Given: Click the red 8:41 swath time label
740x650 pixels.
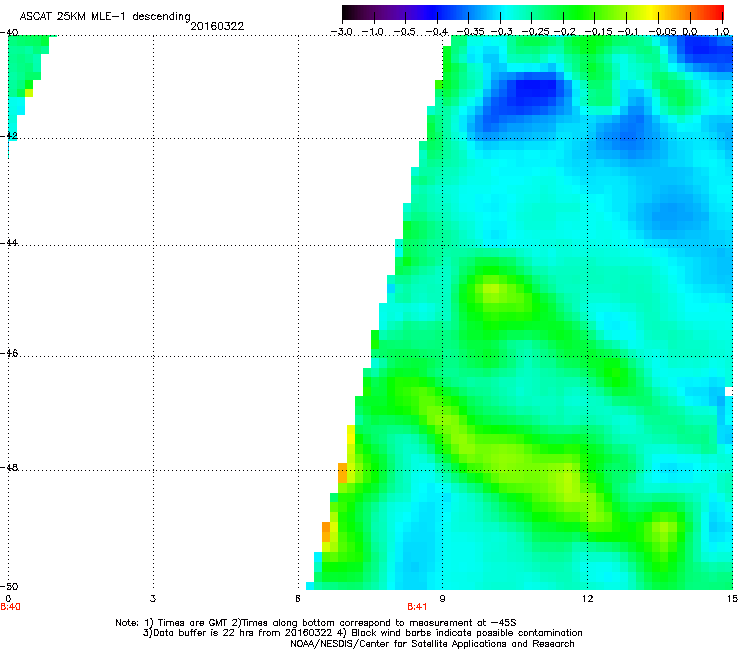Looking at the screenshot, I should (x=417, y=607).
